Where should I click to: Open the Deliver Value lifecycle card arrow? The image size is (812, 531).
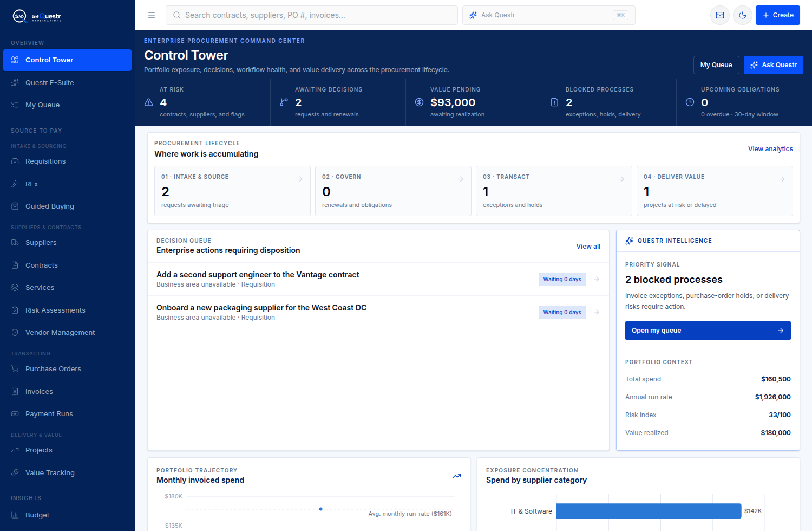[782, 179]
